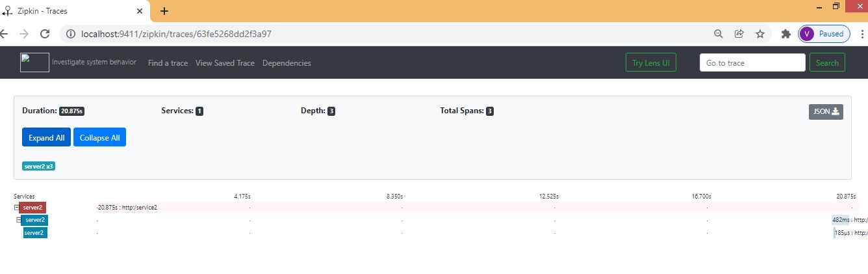The image size is (868, 274).
Task: Reload the page with refresh icon
Action: [45, 34]
